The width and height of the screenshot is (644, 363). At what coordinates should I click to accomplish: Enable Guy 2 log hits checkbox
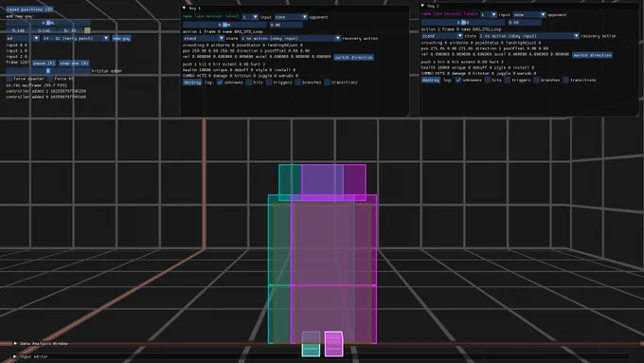[x=487, y=80]
